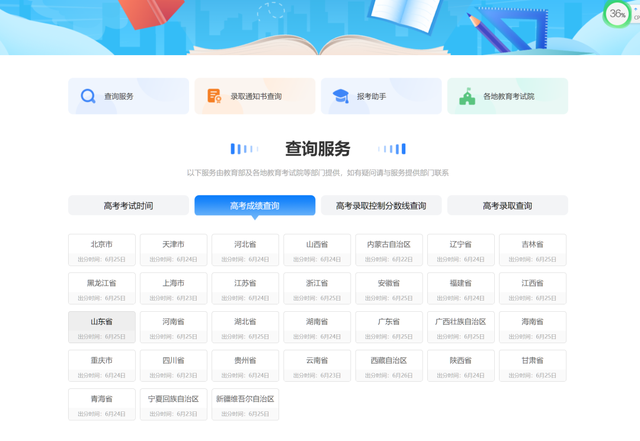640x441 pixels.
Task: Click the graduation cap 报考助手 icon
Action: (x=340, y=96)
